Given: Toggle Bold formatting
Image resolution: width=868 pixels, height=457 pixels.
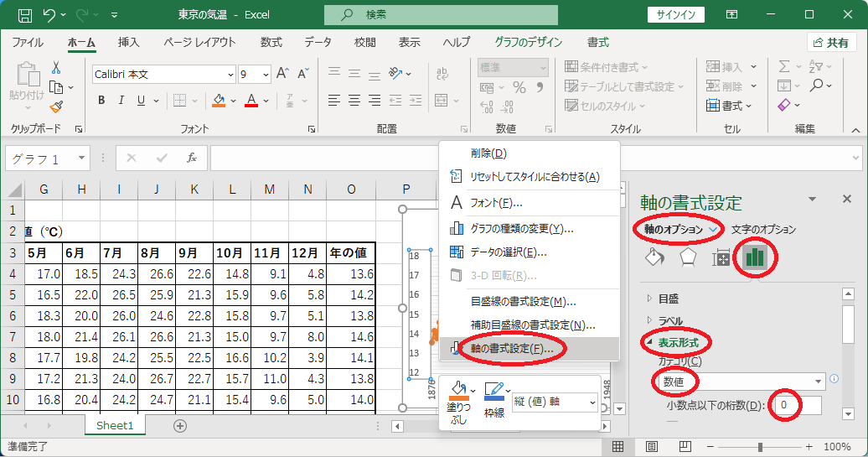Looking at the screenshot, I should pyautogui.click(x=101, y=101).
